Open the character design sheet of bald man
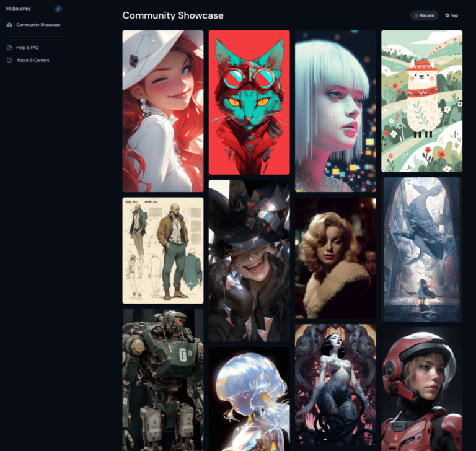This screenshot has height=451, width=476. [163, 250]
